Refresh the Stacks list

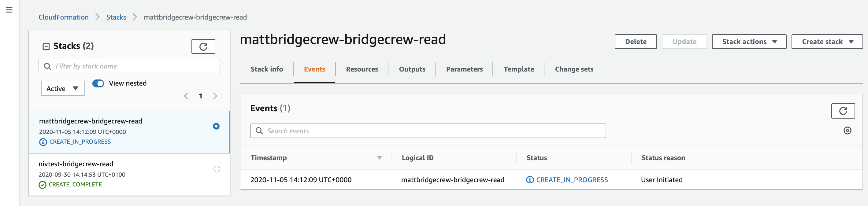point(203,46)
